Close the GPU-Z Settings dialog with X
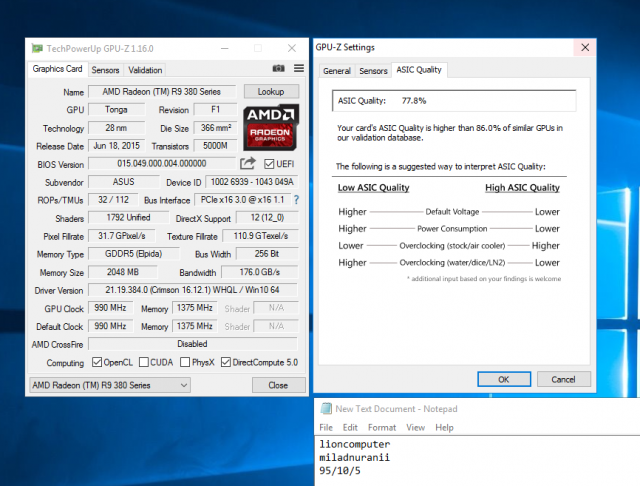 pyautogui.click(x=583, y=47)
